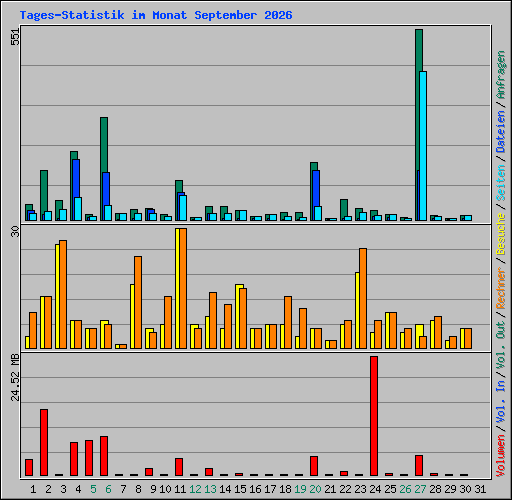The width and height of the screenshot is (512, 500).
Task: Select the orange Rechner bar for day 23
Action: click(x=363, y=299)
